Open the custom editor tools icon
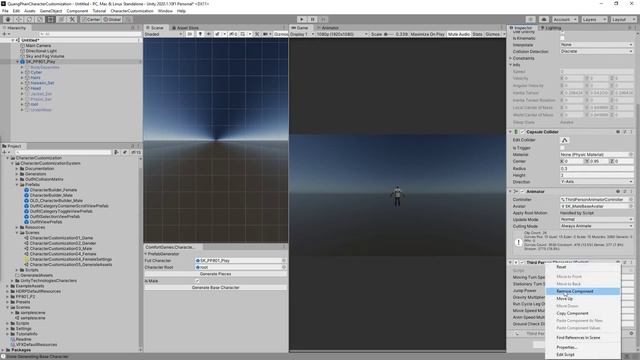 click(72, 19)
